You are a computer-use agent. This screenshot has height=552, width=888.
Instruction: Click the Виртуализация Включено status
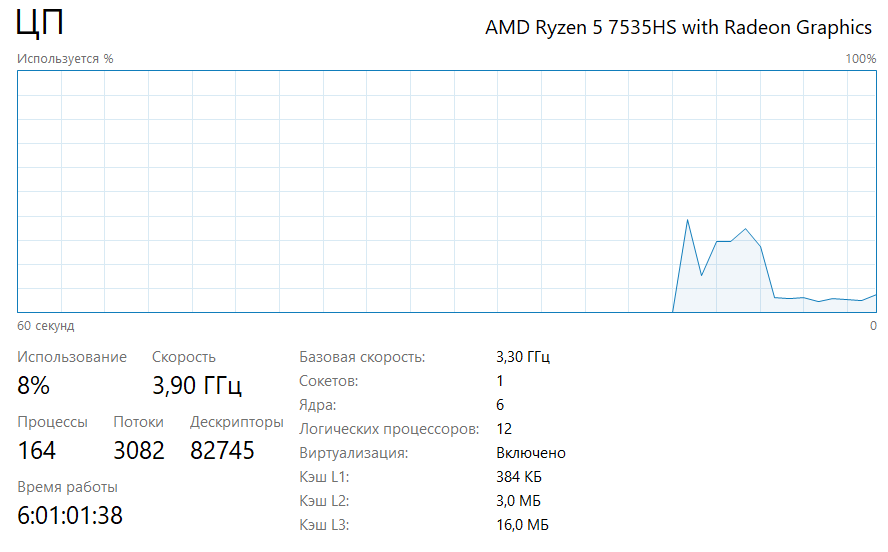pos(531,453)
